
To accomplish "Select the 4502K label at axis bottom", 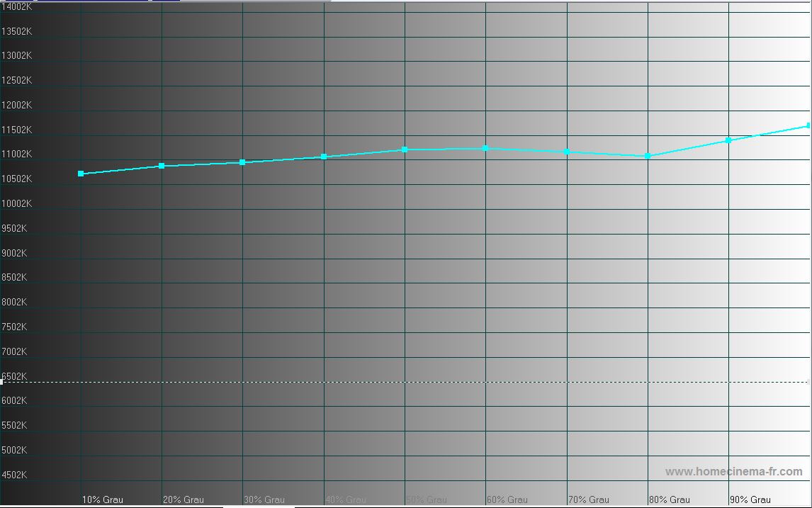I will click(x=14, y=475).
